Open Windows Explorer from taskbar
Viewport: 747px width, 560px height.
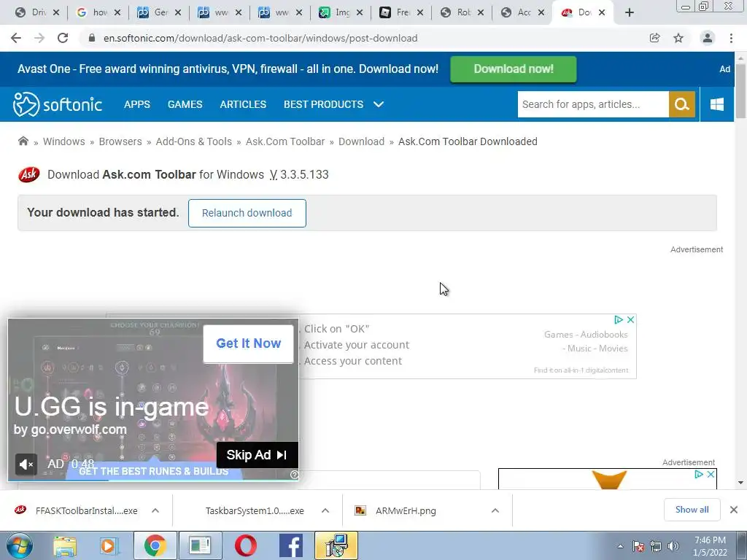[65, 545]
